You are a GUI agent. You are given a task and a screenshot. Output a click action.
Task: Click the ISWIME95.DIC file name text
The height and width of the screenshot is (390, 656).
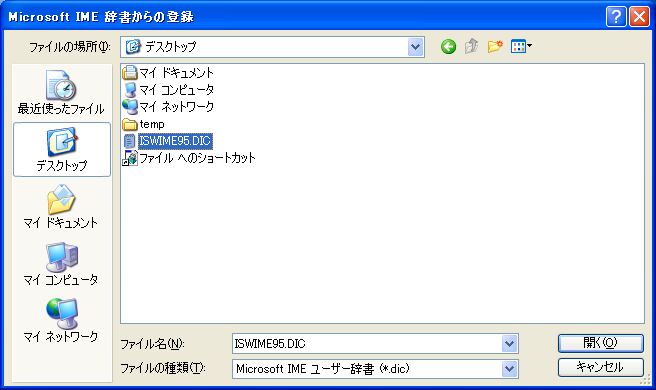pos(175,141)
